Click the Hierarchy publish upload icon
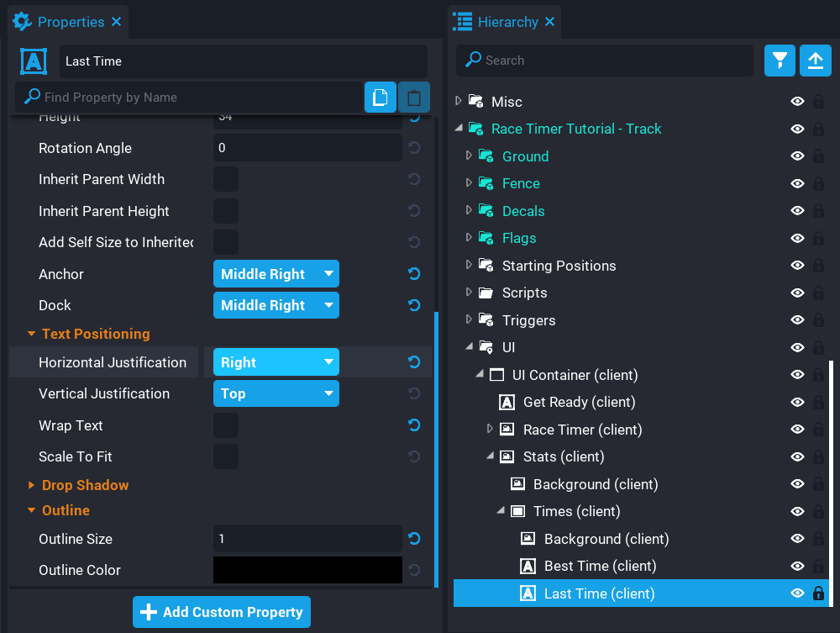The image size is (840, 633). point(815,61)
